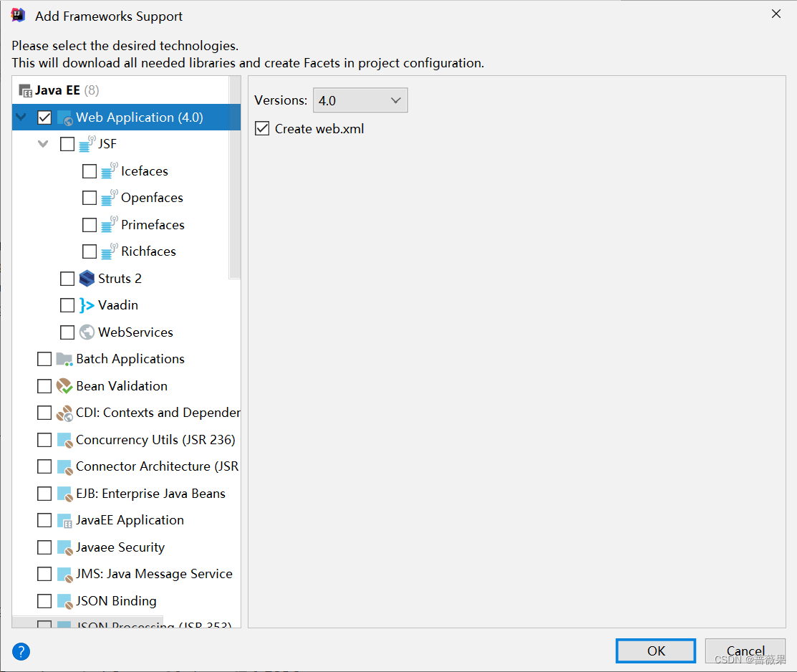Image resolution: width=797 pixels, height=672 pixels.
Task: Select the WebServices row label
Action: [136, 332]
